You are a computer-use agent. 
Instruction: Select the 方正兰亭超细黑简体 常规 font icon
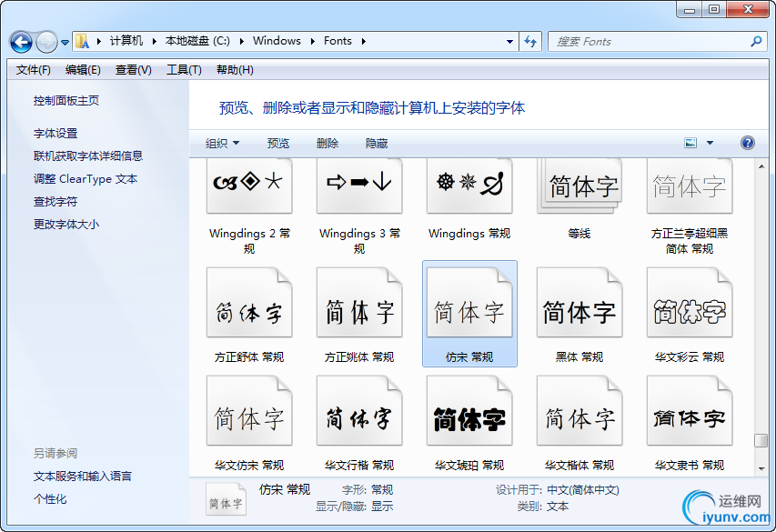[690, 186]
